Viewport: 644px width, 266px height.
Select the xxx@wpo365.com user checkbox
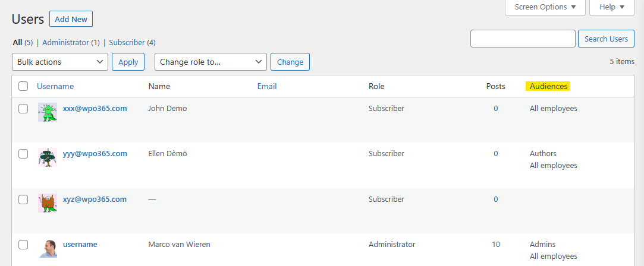(23, 109)
